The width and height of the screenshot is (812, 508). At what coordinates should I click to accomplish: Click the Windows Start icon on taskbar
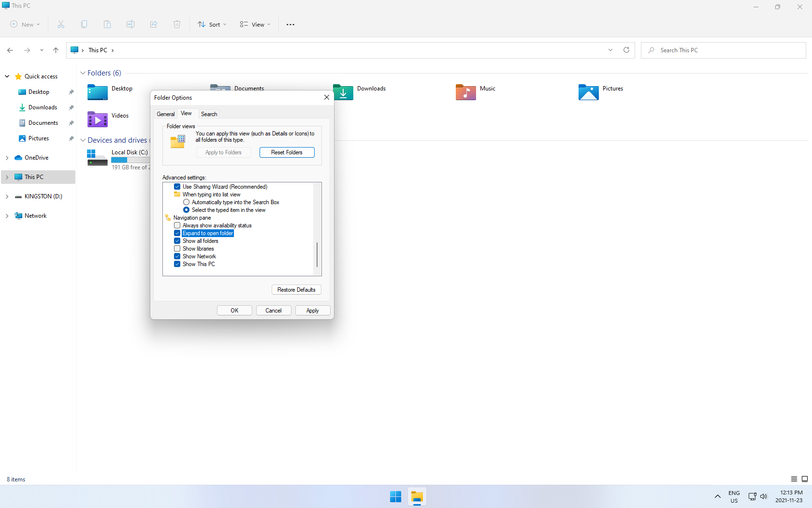pos(395,497)
